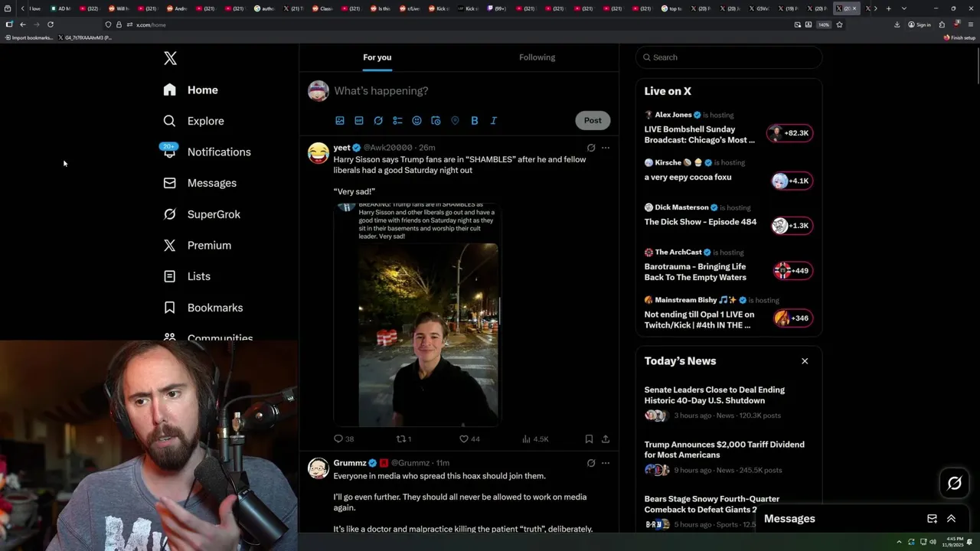This screenshot has width=980, height=551.
Task: Open the X logo home link
Action: click(170, 58)
